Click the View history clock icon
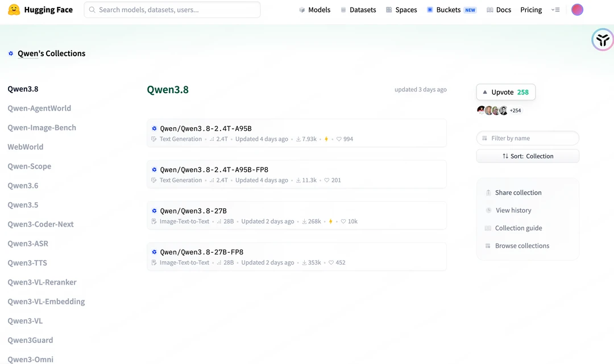 (x=488, y=210)
